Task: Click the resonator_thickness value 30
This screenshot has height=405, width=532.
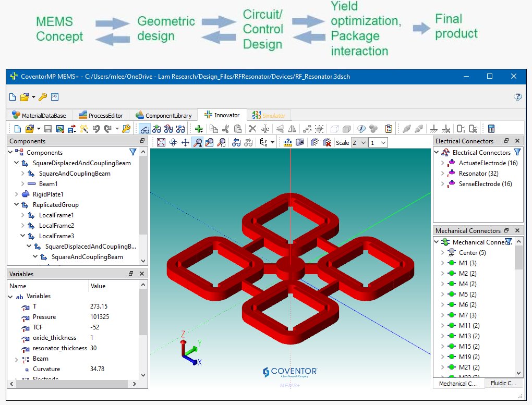Action: pos(94,348)
